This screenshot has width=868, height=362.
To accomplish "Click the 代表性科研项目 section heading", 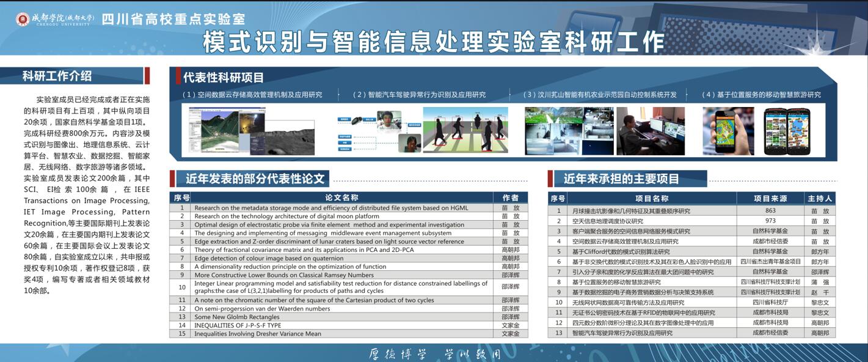I will coord(224,78).
